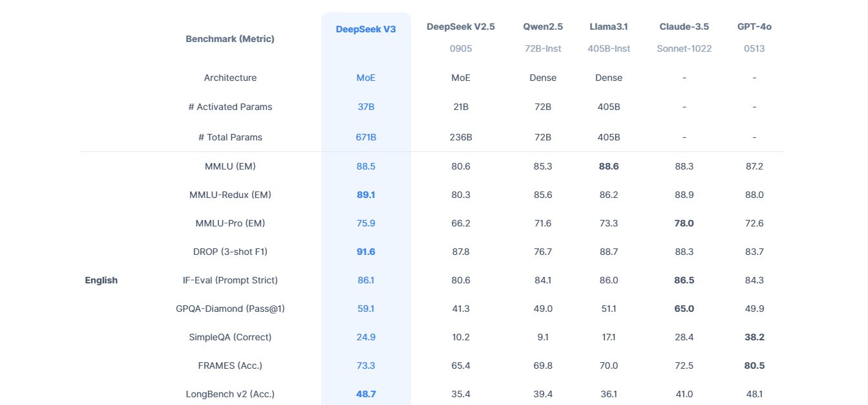
Task: Select the 72B-Inst subtitle under Qwen2.5
Action: click(543, 49)
